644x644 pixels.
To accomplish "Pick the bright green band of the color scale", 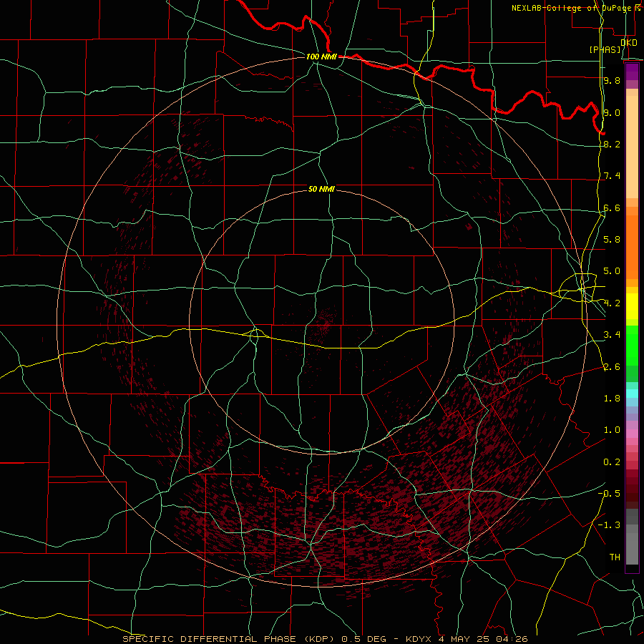I will pyautogui.click(x=632, y=345).
